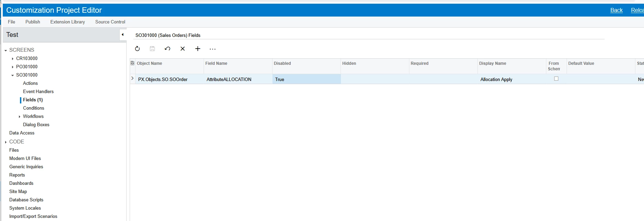Open Files section
The height and width of the screenshot is (221, 644).
pyautogui.click(x=14, y=150)
